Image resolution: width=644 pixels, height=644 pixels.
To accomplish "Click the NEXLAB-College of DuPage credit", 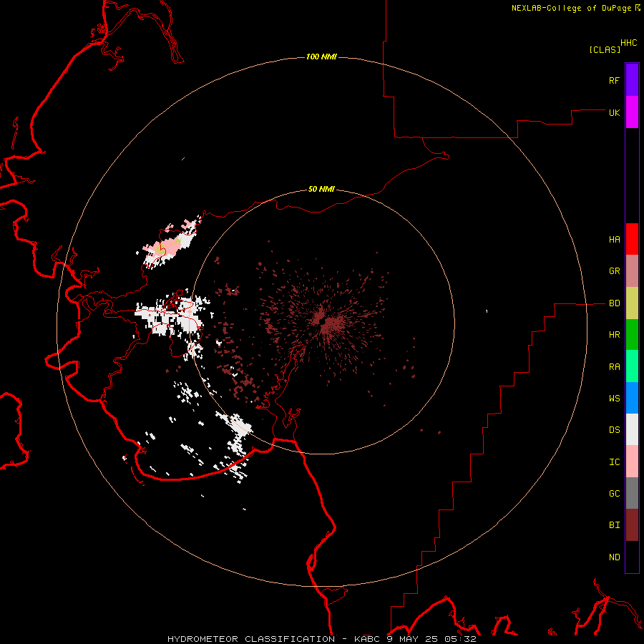I will point(571,8).
